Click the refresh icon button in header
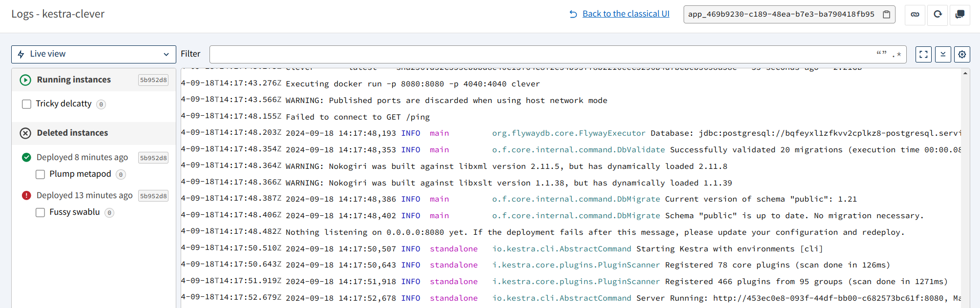Image resolution: width=980 pixels, height=308 pixels. 938,15
